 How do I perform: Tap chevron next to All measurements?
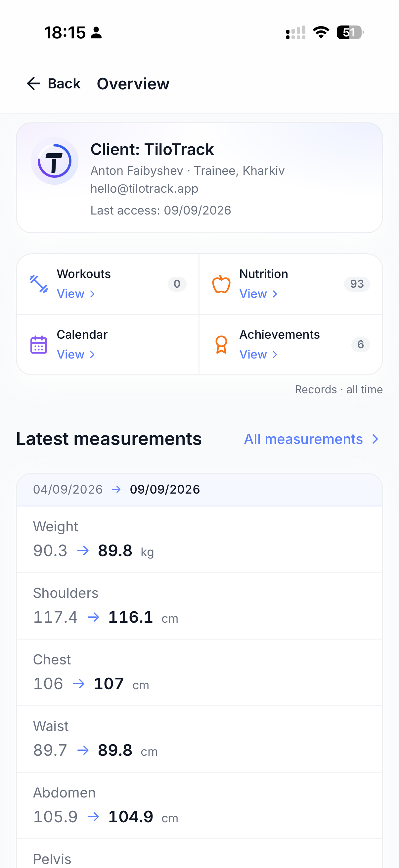pos(375,439)
